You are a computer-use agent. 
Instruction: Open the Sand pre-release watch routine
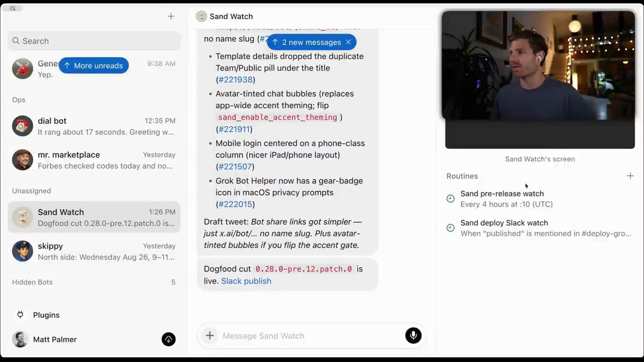click(x=540, y=199)
